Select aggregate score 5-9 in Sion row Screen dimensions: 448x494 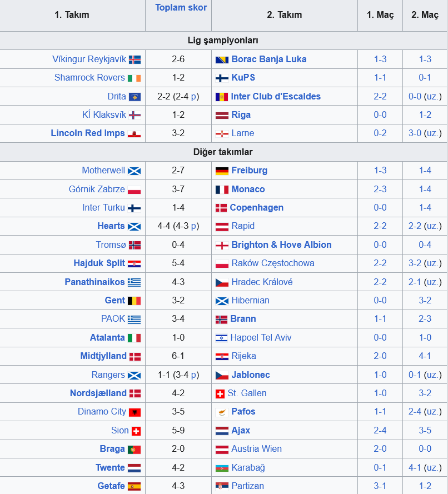178,430
